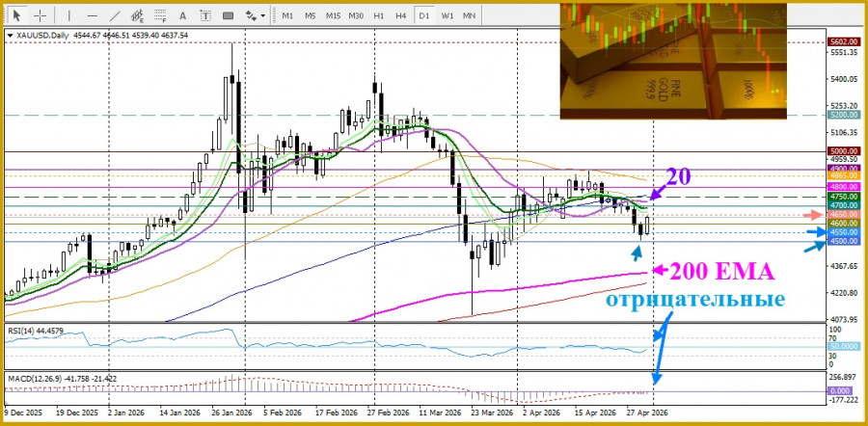
Task: Click the 4550.00 price level label
Action: coord(844,232)
